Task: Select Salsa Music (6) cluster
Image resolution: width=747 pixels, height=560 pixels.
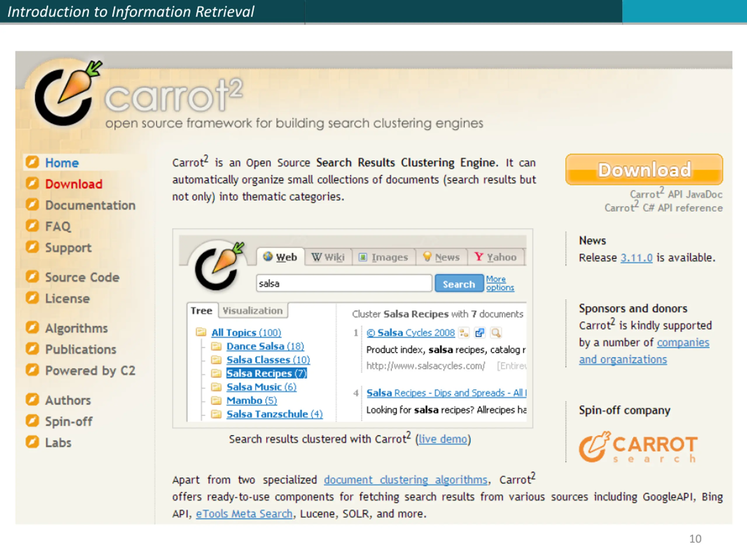Action: pyautogui.click(x=261, y=387)
